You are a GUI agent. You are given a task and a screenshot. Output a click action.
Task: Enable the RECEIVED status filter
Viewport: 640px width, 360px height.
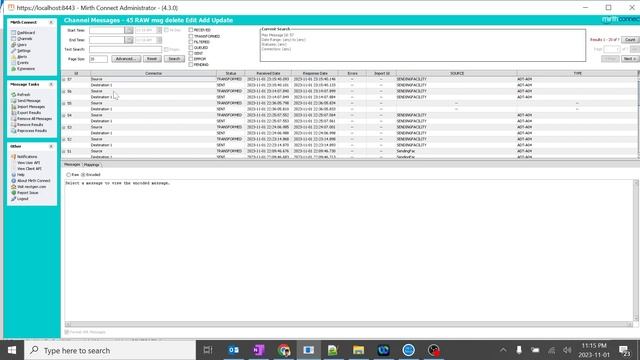[x=191, y=30]
